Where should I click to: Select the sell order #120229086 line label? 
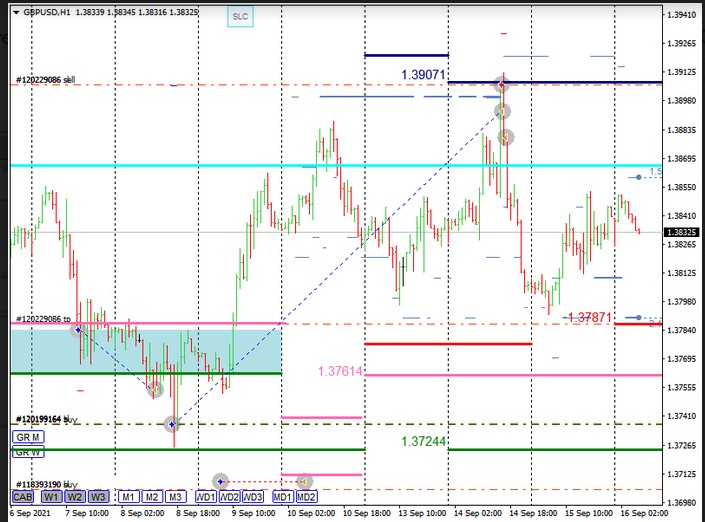pos(44,79)
